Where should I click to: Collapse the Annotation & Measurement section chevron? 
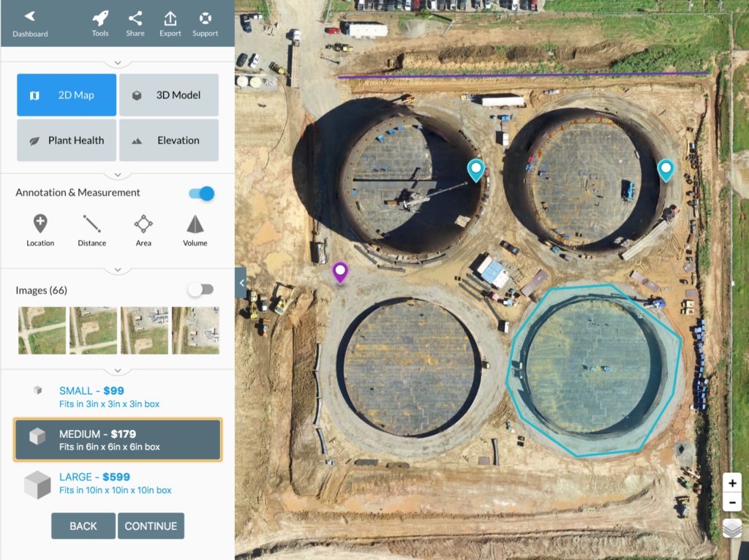[x=117, y=174]
